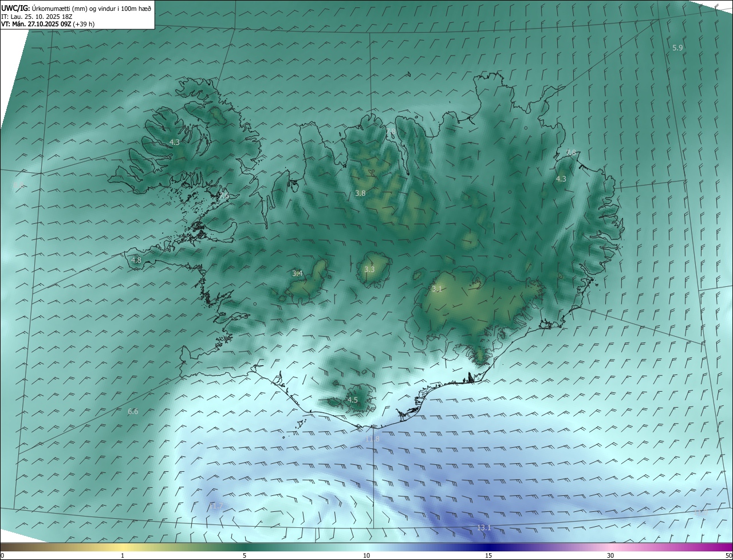Image resolution: width=733 pixels, height=560 pixels.
Task: Click the 3.3 value on Hofsjökull glacier
Action: click(369, 269)
